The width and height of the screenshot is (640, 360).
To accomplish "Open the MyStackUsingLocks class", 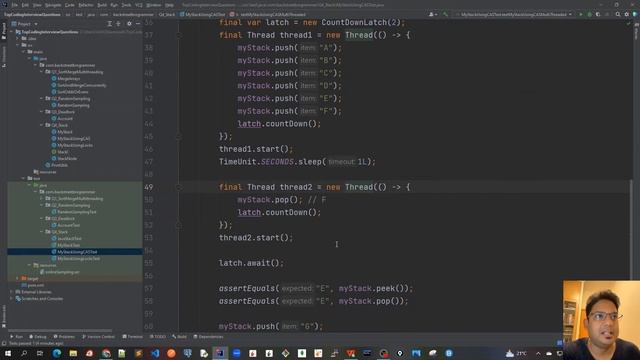I will pos(72,145).
